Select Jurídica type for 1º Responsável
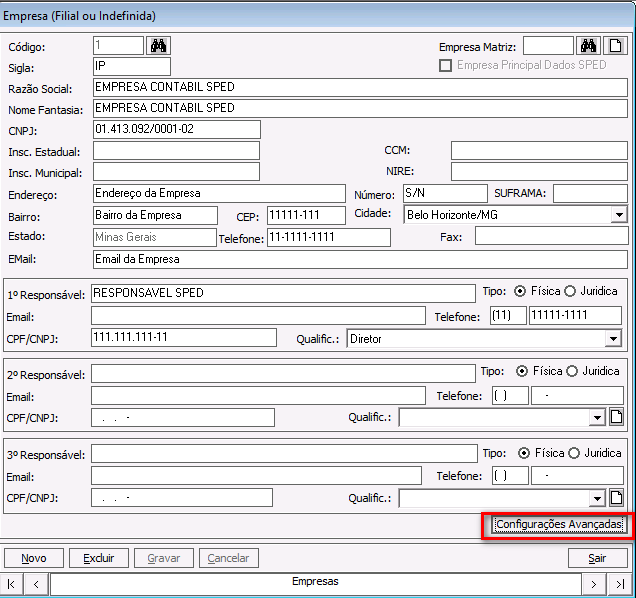Screen dimensions: 636x598 pos(572,291)
